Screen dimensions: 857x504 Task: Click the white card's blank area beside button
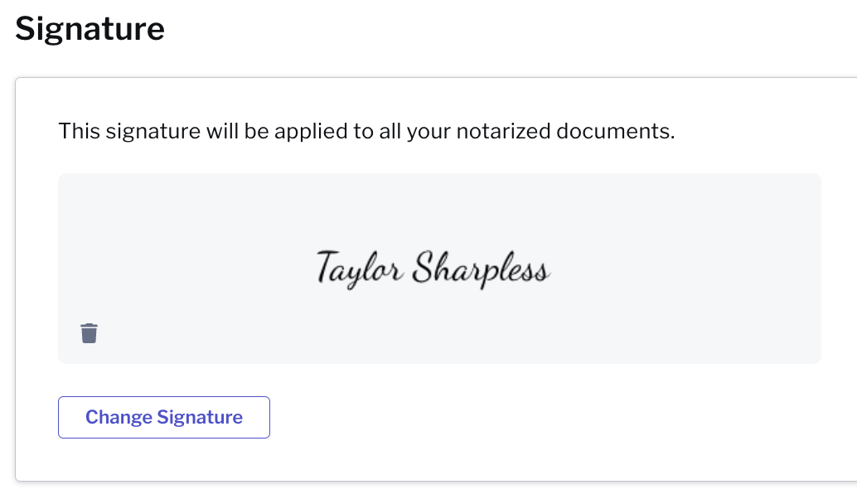(x=546, y=418)
